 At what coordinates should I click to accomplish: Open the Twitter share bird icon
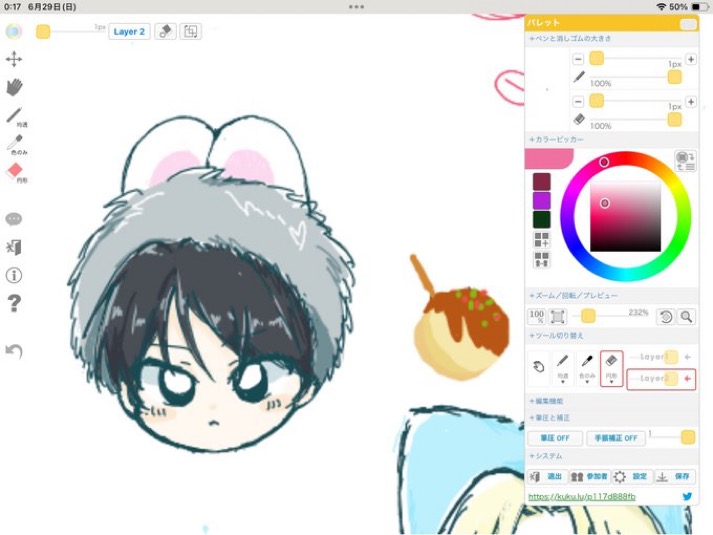(688, 496)
